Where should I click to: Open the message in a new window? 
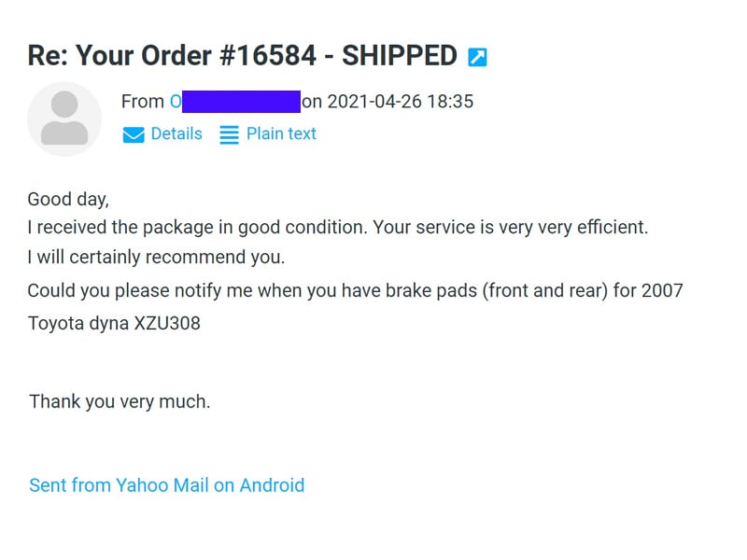(477, 57)
